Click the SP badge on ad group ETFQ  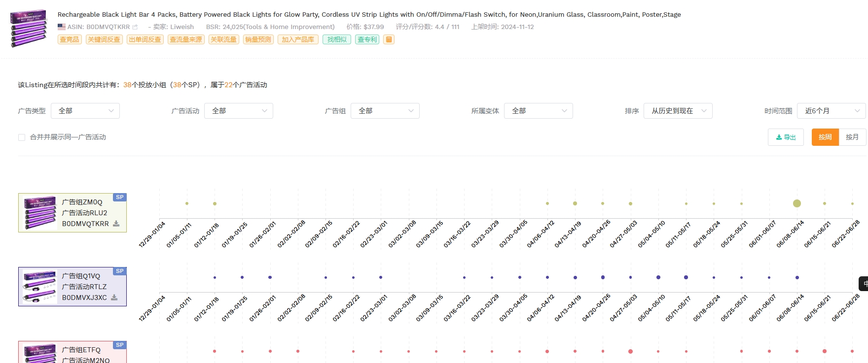point(120,345)
